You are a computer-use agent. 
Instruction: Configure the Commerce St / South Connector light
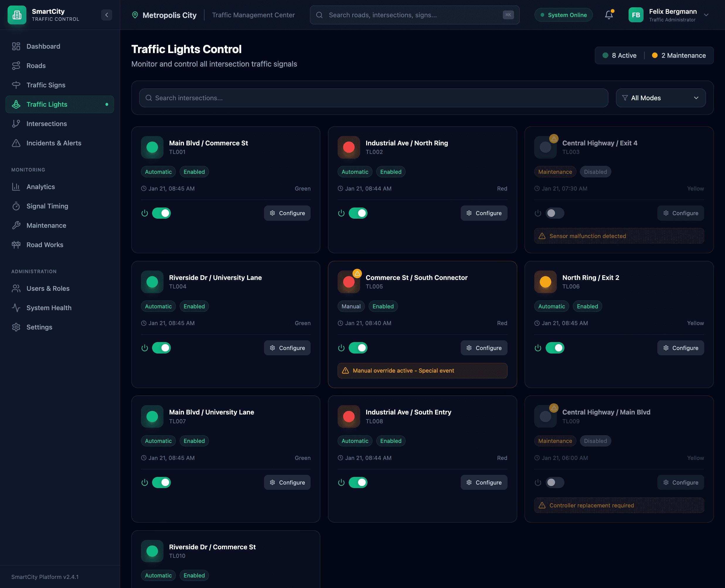pos(484,348)
